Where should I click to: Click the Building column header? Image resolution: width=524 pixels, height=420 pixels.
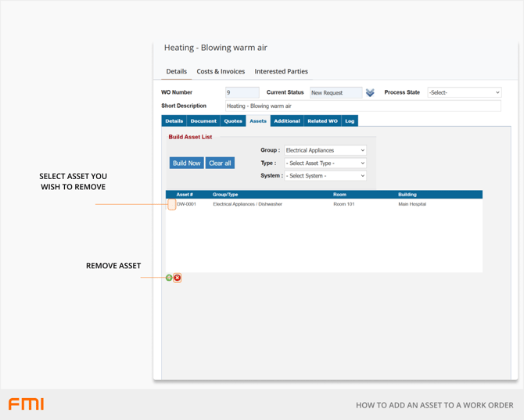click(407, 195)
